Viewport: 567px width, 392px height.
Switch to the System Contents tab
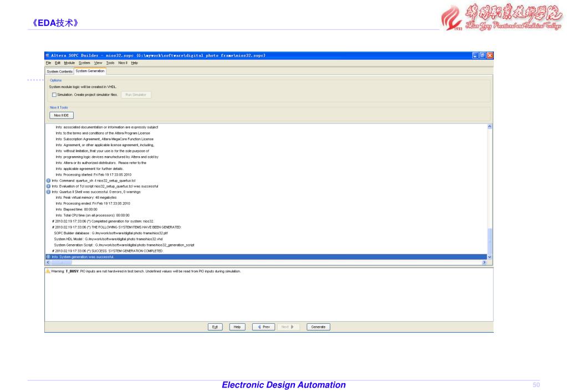click(x=60, y=71)
